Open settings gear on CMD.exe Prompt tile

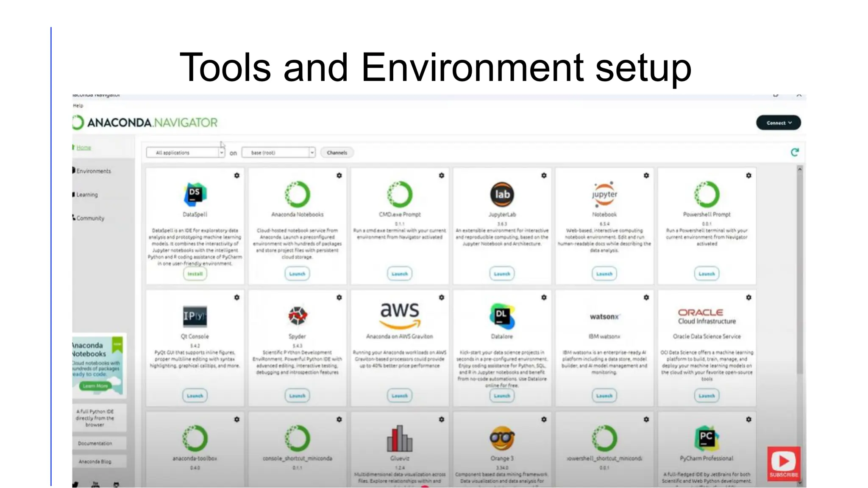coord(442,175)
